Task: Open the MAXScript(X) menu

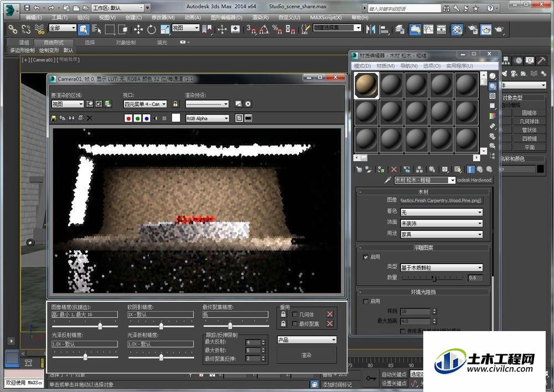Action: pyautogui.click(x=326, y=17)
